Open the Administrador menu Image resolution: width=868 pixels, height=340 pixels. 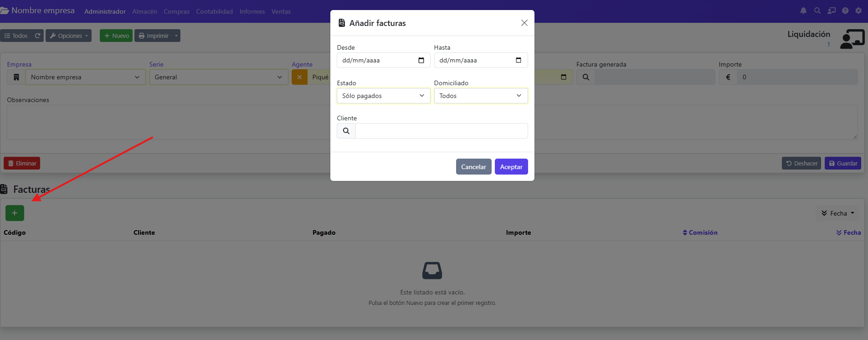(x=105, y=11)
